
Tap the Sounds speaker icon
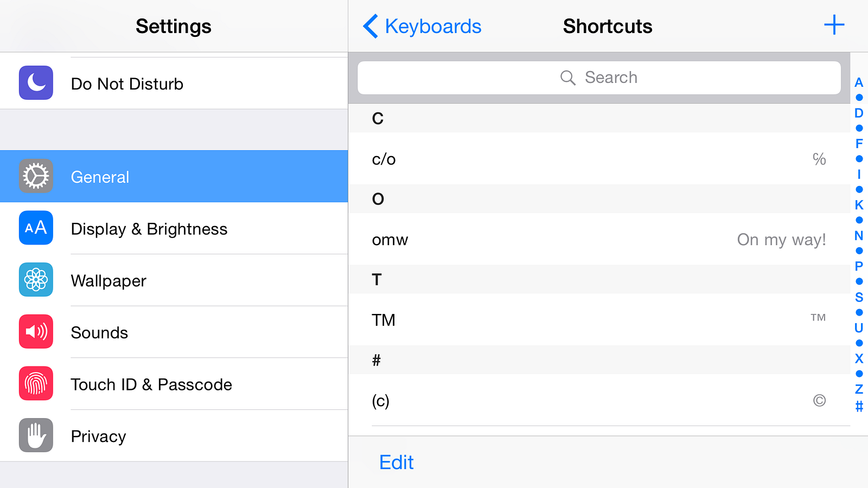pos(36,332)
